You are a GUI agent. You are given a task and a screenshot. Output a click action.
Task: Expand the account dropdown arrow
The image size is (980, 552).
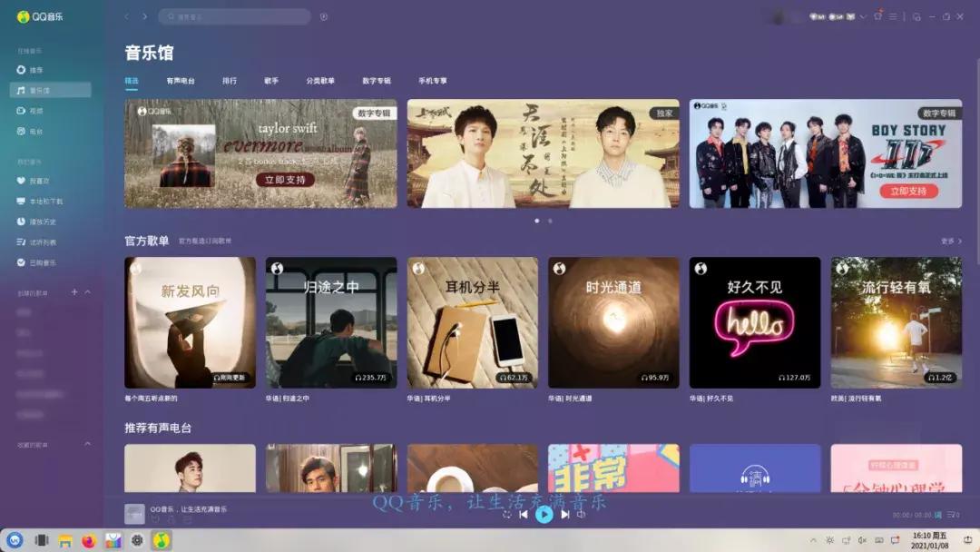click(x=863, y=17)
